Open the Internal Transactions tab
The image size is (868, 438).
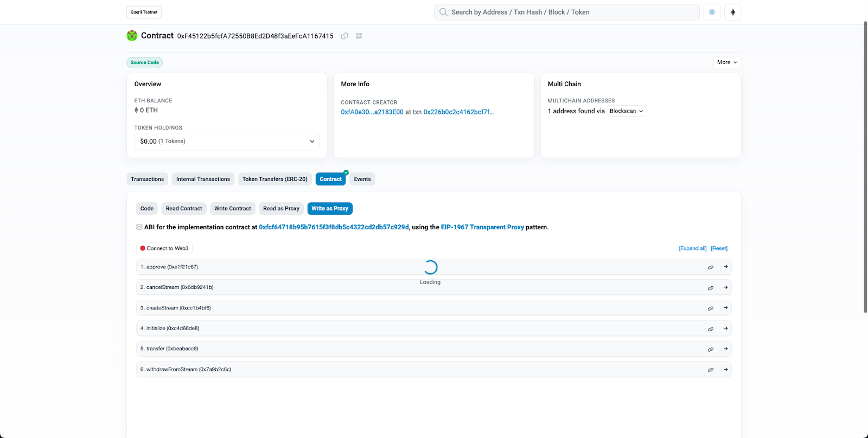(203, 179)
